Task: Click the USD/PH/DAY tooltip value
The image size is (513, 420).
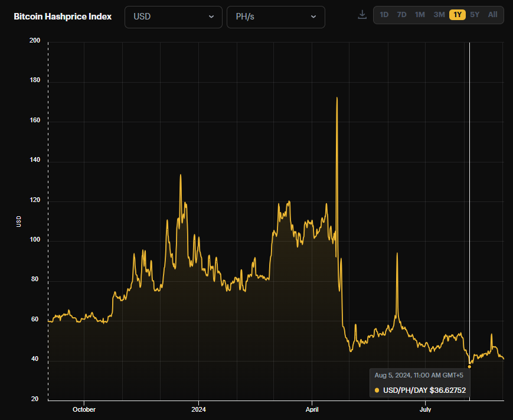Action: coord(424,390)
